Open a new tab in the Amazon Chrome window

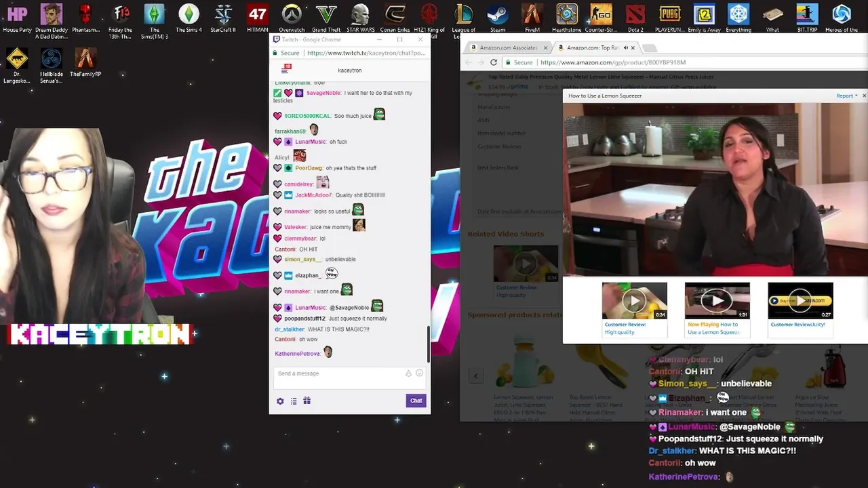coord(650,48)
